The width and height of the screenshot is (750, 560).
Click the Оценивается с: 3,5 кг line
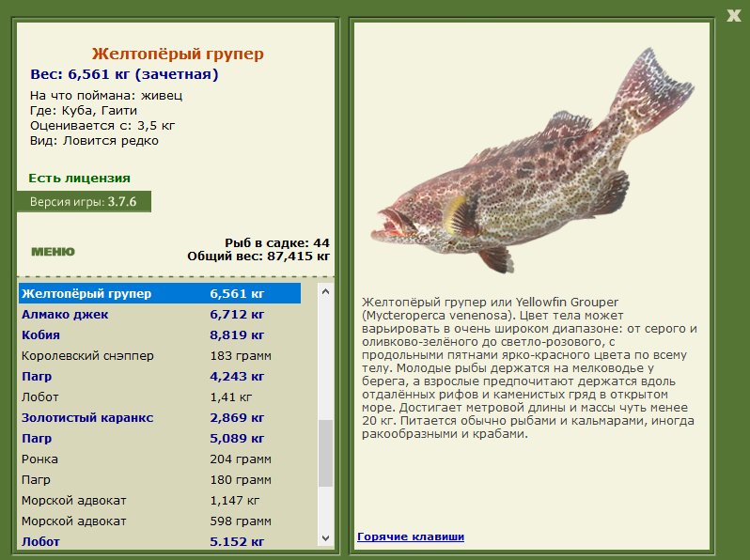click(102, 126)
